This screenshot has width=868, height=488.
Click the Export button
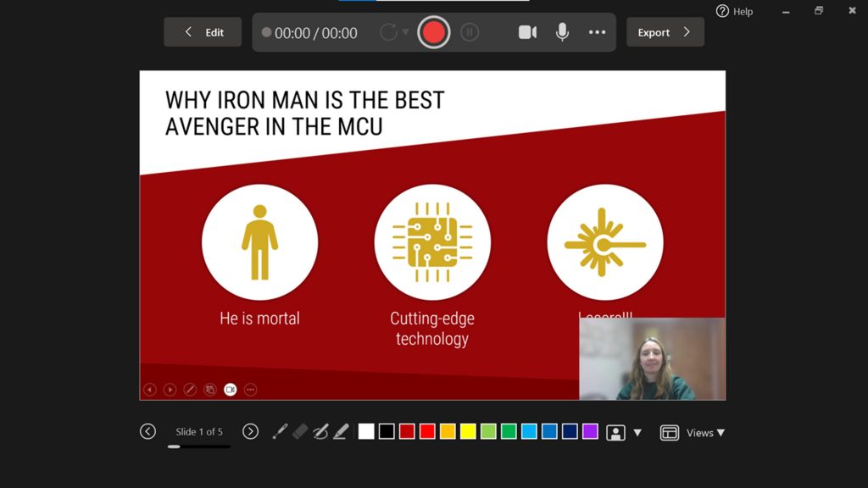665,32
